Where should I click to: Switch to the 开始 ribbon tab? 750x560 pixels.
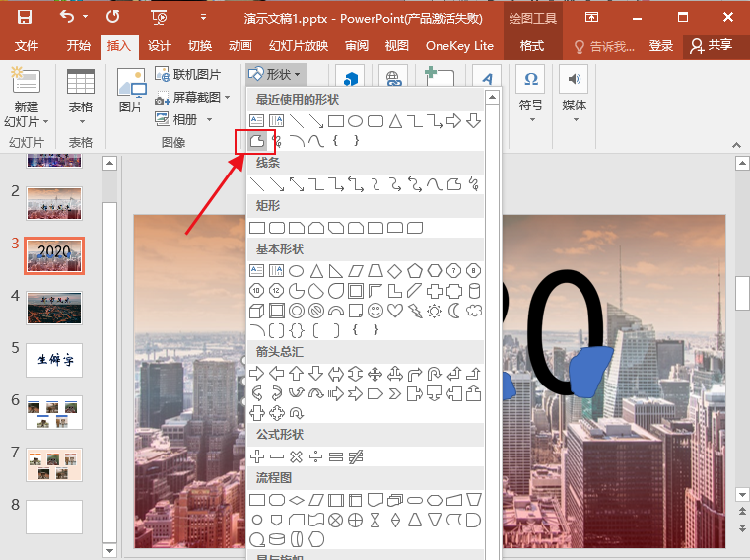[x=79, y=46]
